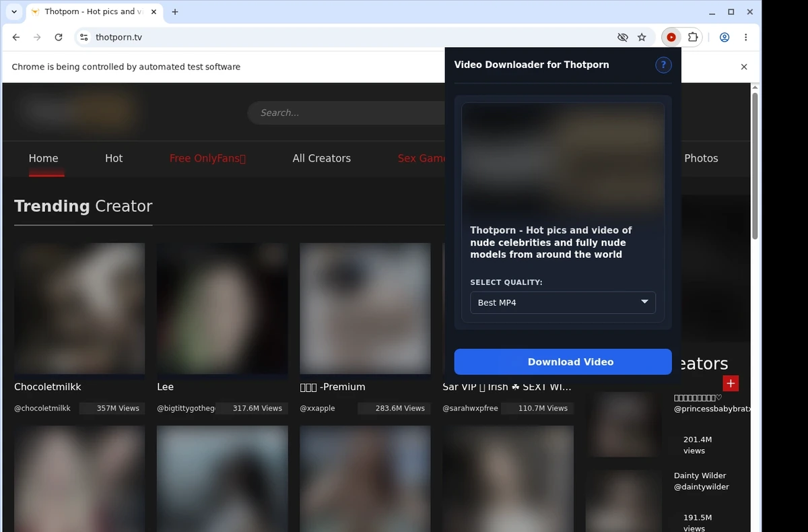Click the @princessbabybratx sidebar handle

[712, 409]
